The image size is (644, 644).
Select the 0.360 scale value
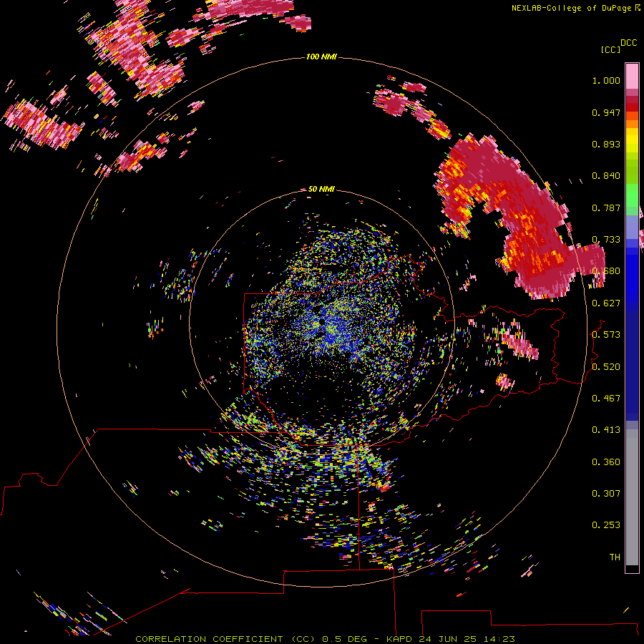point(606,462)
